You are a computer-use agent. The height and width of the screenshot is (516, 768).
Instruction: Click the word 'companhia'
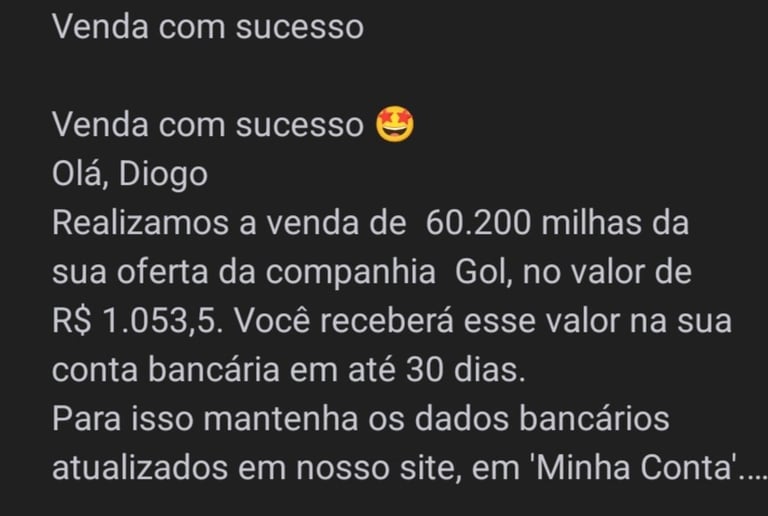coord(351,273)
